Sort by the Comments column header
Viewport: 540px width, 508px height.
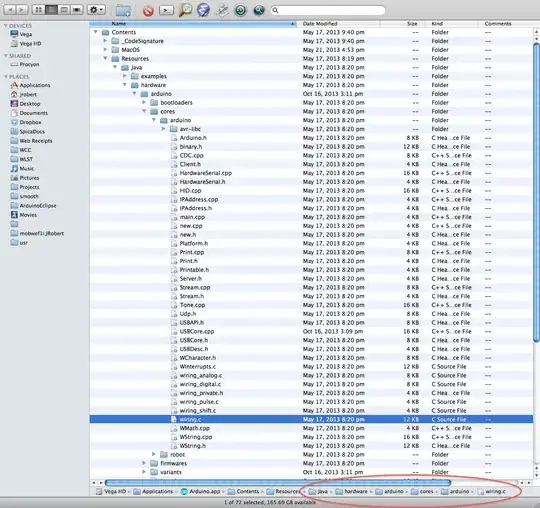[506, 24]
